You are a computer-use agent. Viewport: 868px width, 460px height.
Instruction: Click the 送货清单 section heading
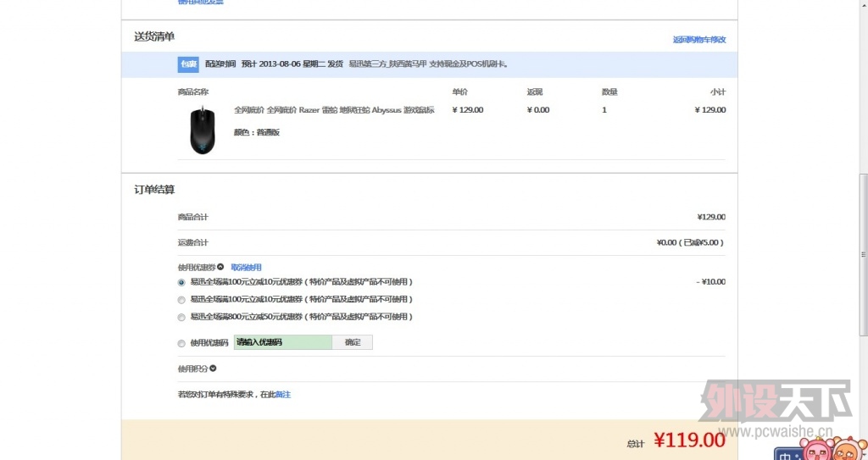154,36
